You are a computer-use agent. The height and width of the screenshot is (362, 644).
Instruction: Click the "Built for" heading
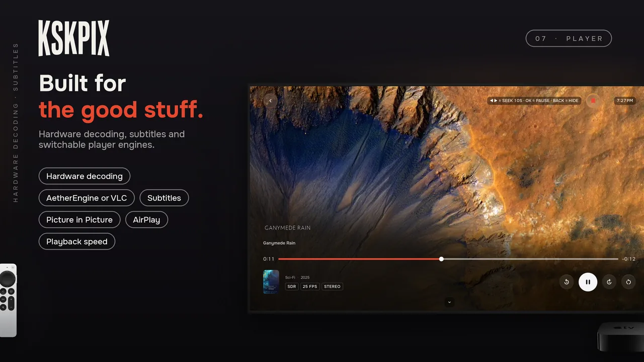click(83, 83)
